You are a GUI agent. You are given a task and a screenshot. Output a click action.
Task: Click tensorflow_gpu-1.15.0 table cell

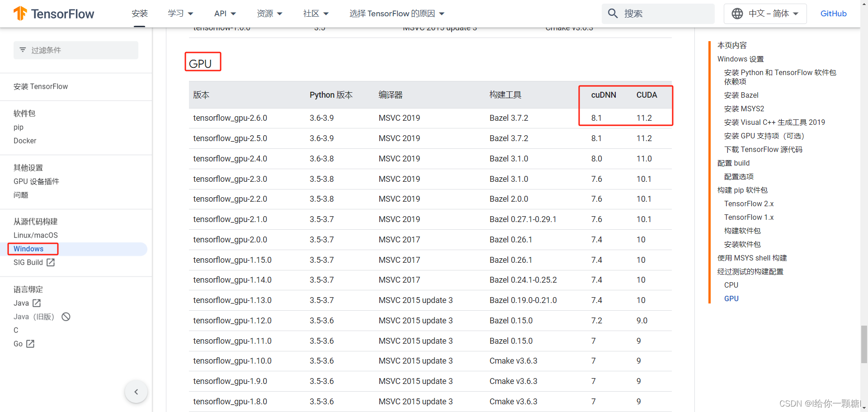pos(232,260)
